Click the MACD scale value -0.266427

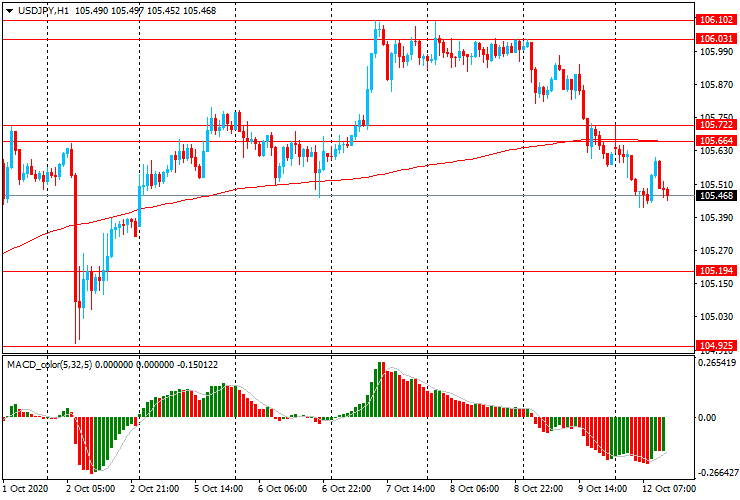click(718, 473)
